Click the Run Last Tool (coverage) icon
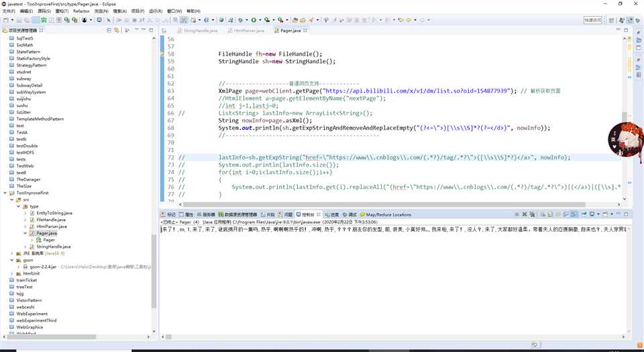 [x=267, y=19]
